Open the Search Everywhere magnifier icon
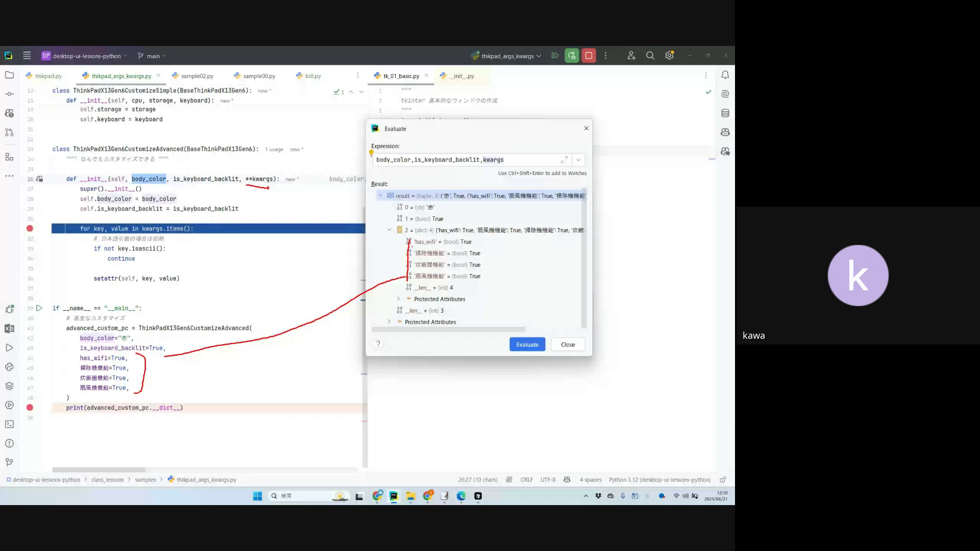Image resolution: width=980 pixels, height=551 pixels. click(650, 56)
